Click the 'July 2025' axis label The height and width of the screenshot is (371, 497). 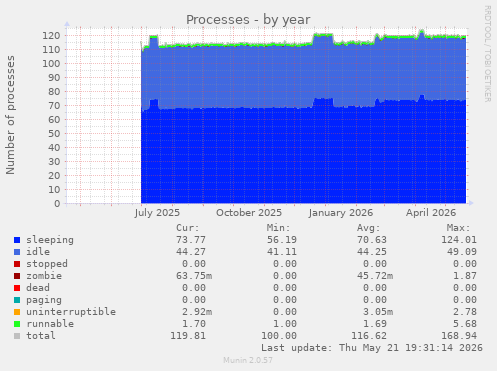point(157,213)
